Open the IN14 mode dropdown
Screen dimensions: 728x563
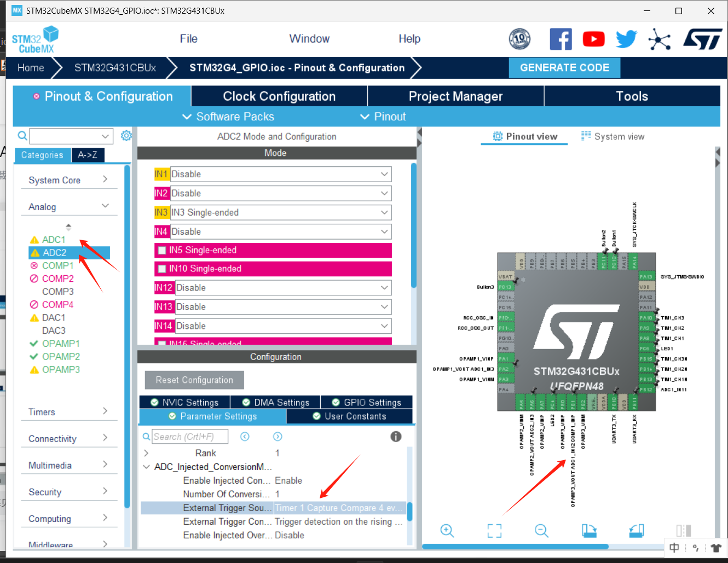click(283, 326)
